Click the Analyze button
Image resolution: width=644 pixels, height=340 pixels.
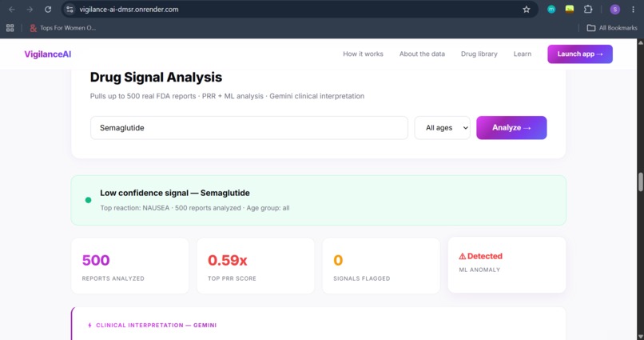click(x=511, y=128)
